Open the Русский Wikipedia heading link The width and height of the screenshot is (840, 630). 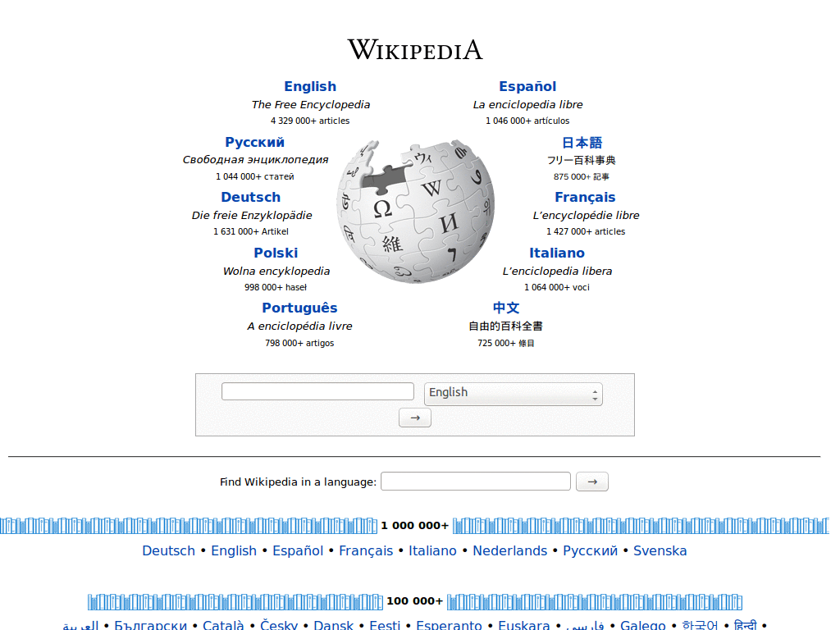(x=255, y=142)
